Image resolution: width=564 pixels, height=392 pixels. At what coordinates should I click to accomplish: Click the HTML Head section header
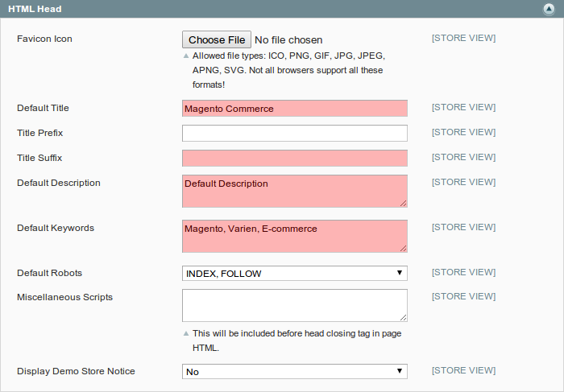282,9
